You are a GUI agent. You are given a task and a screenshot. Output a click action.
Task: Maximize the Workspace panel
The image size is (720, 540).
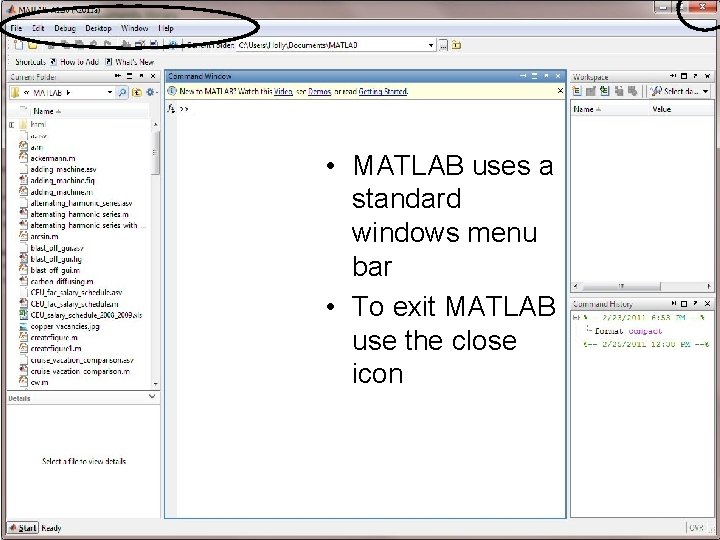pyautogui.click(x=684, y=76)
